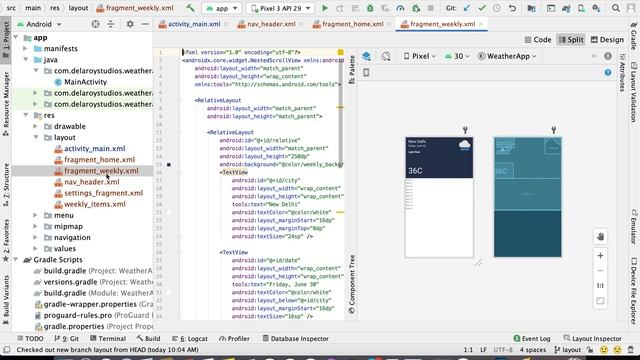The image size is (640, 360).
Task: Toggle the Component Tree side panel
Action: tap(351, 284)
